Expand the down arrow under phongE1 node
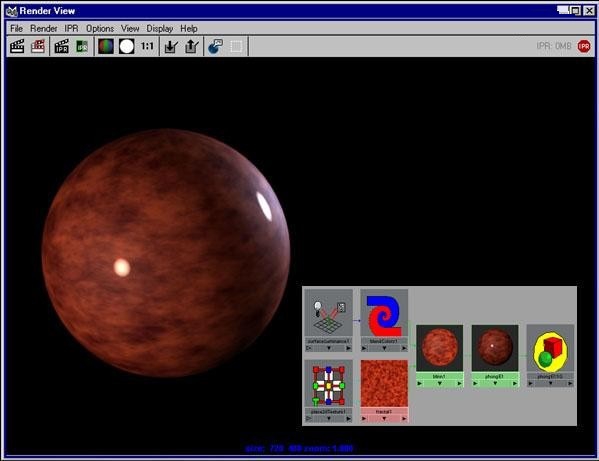599x461 pixels. click(x=495, y=383)
